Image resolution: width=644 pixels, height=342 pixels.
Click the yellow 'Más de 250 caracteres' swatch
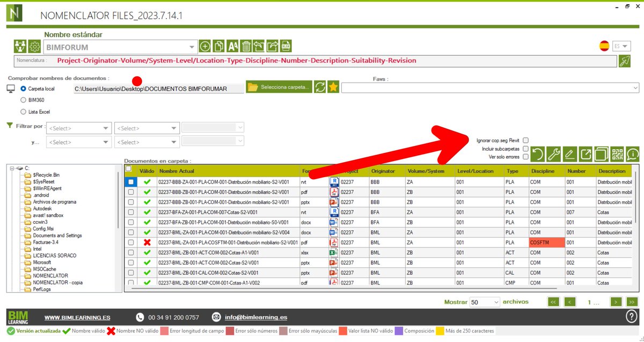click(440, 331)
